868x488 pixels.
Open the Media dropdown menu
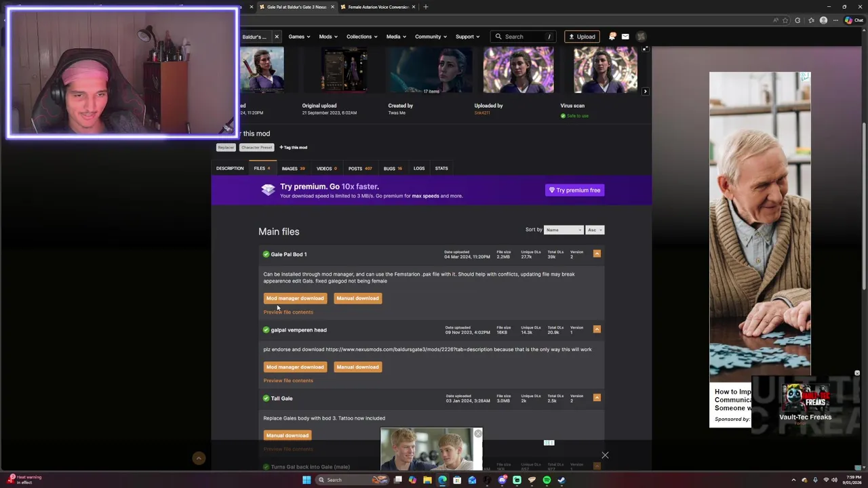[396, 37]
